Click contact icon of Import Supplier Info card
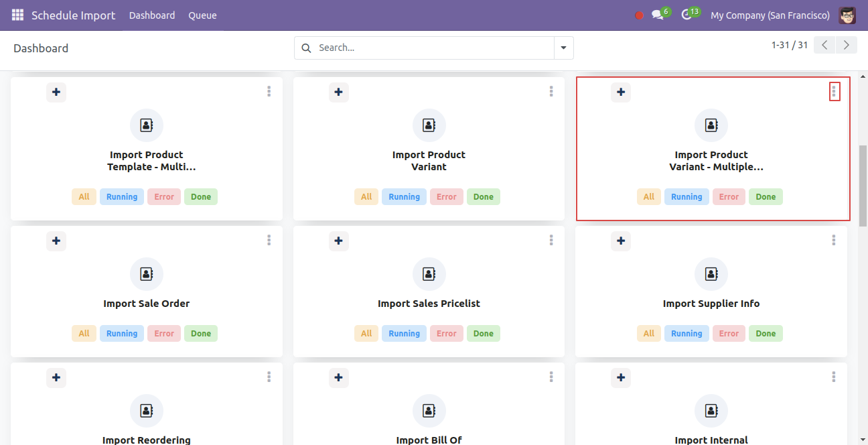The image size is (868, 445). tap(711, 274)
